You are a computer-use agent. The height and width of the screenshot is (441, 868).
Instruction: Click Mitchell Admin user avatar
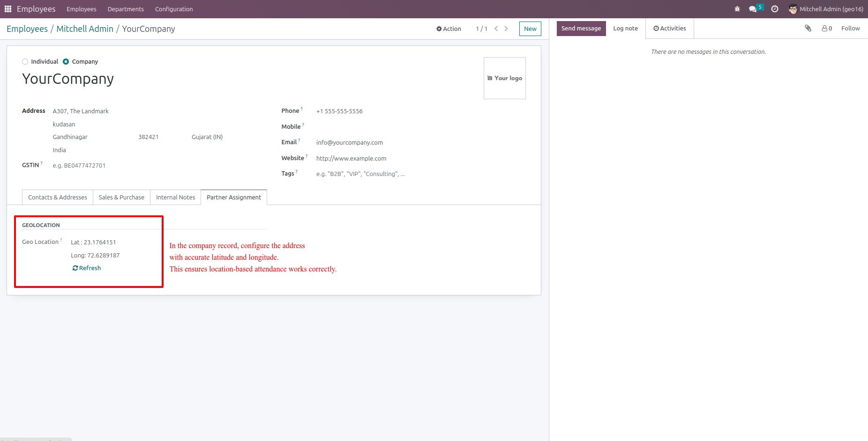793,9
